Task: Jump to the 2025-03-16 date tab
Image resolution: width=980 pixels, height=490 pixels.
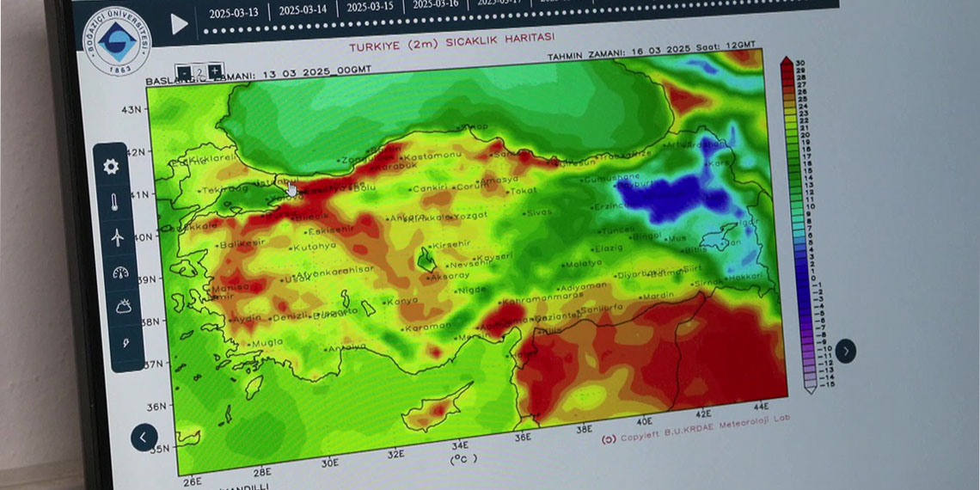Action: click(x=436, y=4)
